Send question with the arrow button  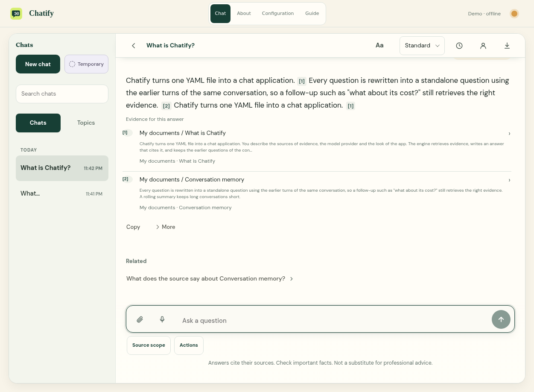pyautogui.click(x=501, y=319)
